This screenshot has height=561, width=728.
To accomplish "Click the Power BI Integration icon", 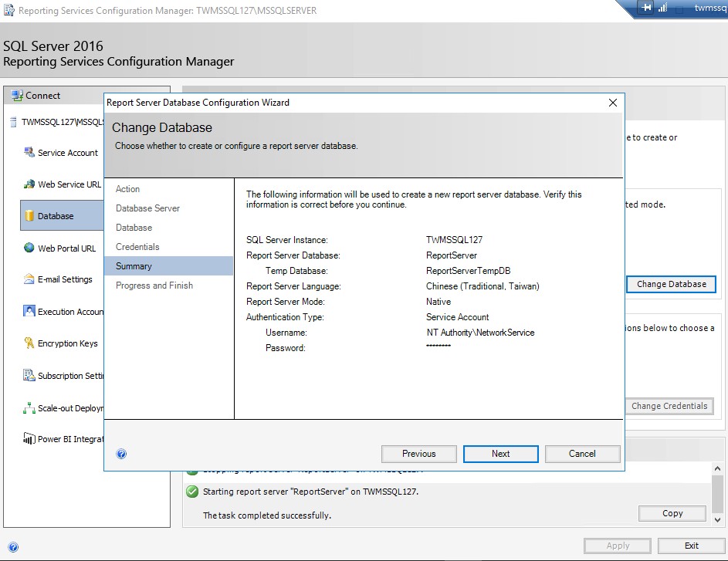I will 29,438.
